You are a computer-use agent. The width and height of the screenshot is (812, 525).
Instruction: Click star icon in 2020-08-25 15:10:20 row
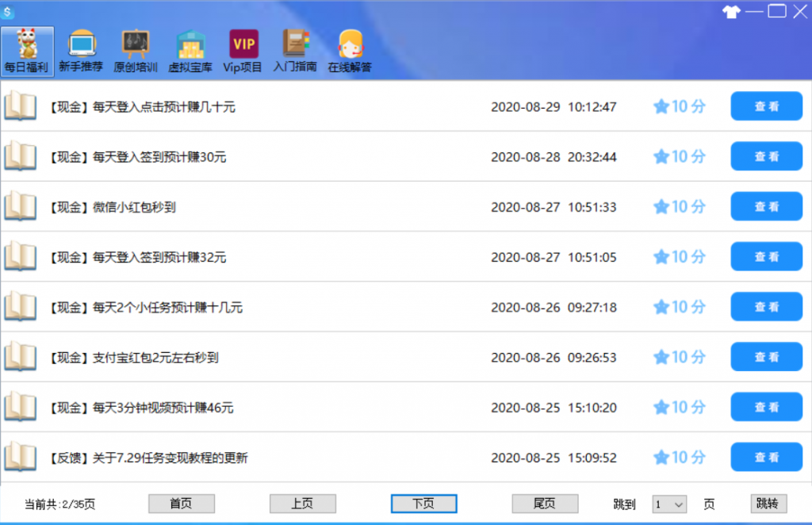tap(661, 408)
